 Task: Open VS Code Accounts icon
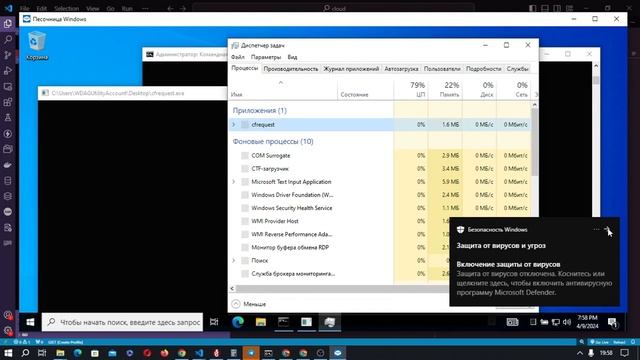8,315
